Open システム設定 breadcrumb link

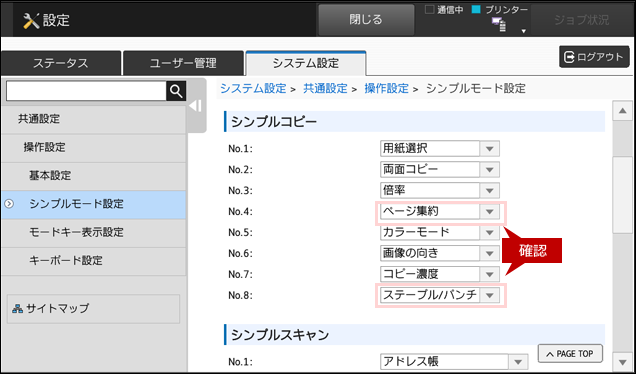coord(253,88)
